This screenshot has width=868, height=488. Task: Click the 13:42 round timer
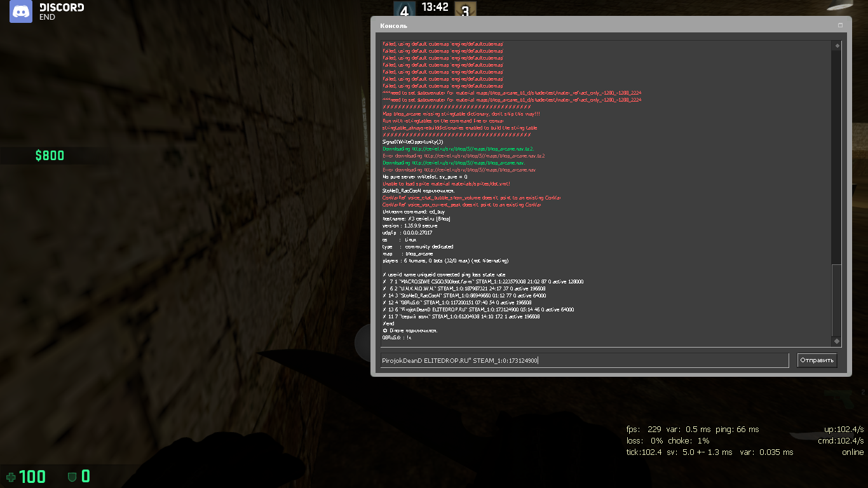(x=435, y=8)
